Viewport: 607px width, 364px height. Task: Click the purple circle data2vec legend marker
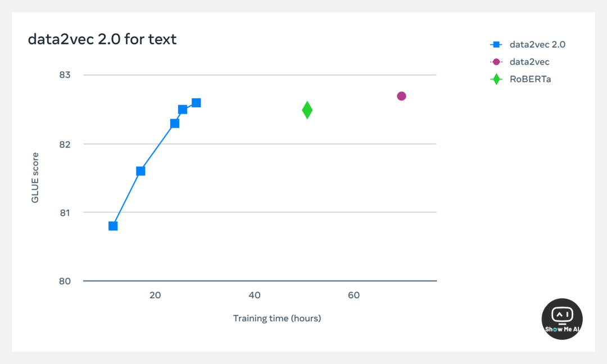coord(496,62)
